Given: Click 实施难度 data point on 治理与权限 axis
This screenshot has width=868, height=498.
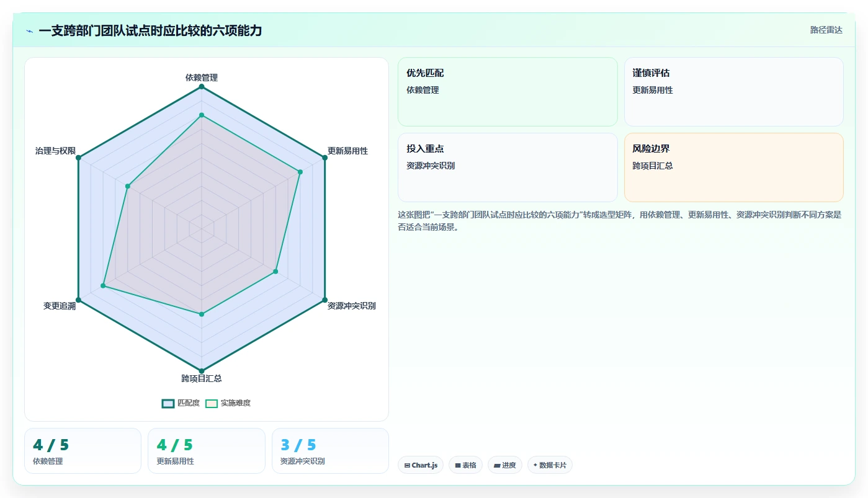Looking at the screenshot, I should pos(128,186).
